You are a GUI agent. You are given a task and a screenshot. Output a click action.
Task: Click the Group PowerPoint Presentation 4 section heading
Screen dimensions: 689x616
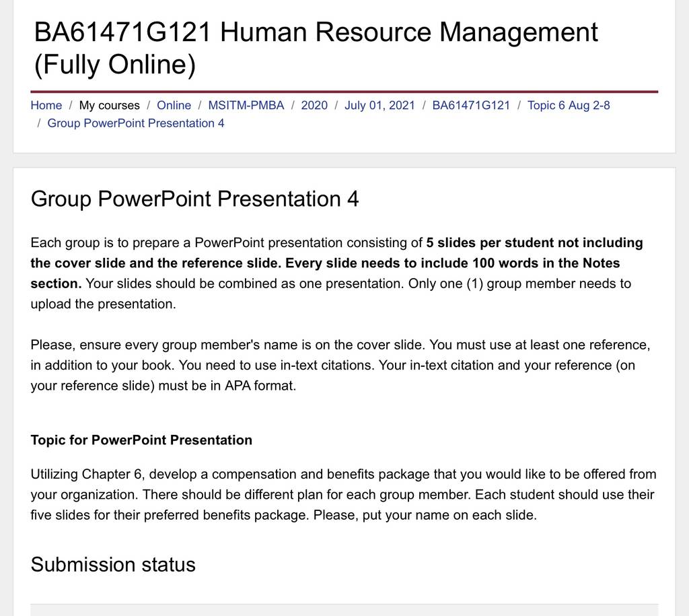(x=194, y=199)
